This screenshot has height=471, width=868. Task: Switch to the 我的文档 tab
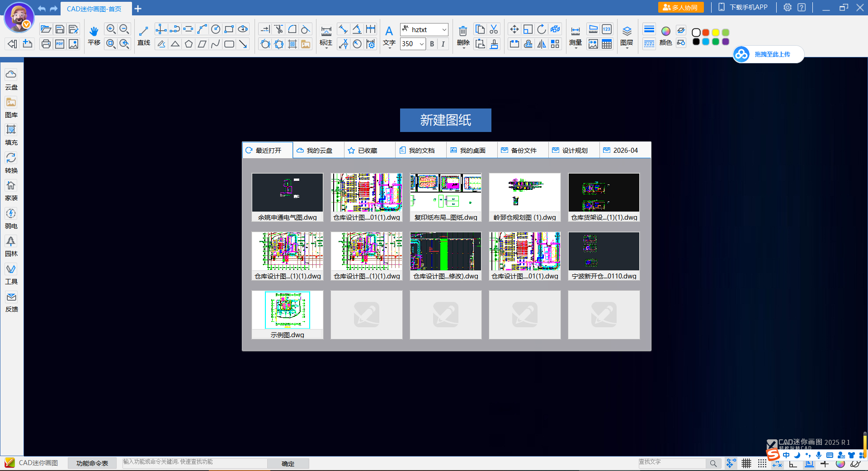pyautogui.click(x=421, y=151)
